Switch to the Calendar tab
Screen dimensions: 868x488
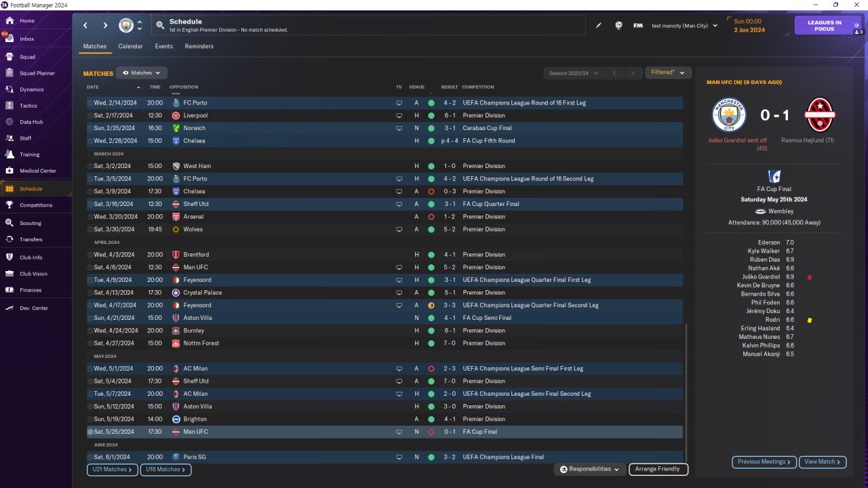point(130,46)
